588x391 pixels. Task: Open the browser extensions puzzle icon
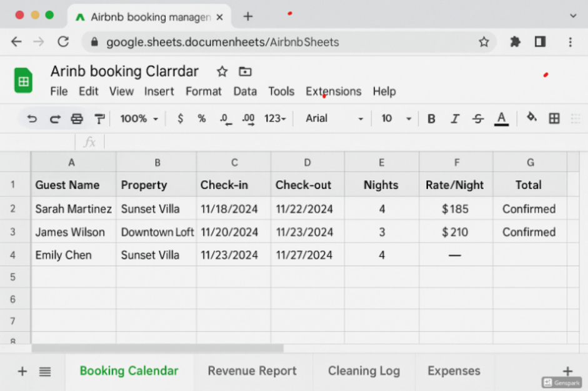click(x=516, y=42)
